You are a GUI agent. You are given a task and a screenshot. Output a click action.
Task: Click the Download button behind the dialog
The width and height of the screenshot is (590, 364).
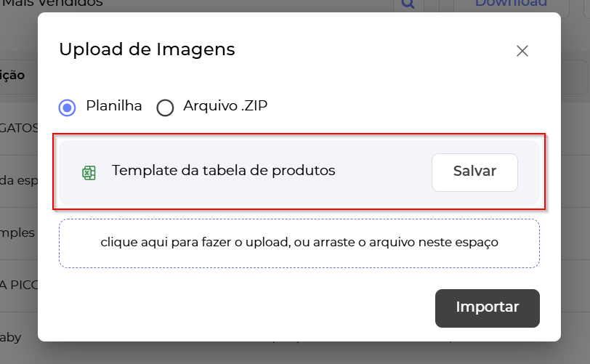[x=511, y=4]
